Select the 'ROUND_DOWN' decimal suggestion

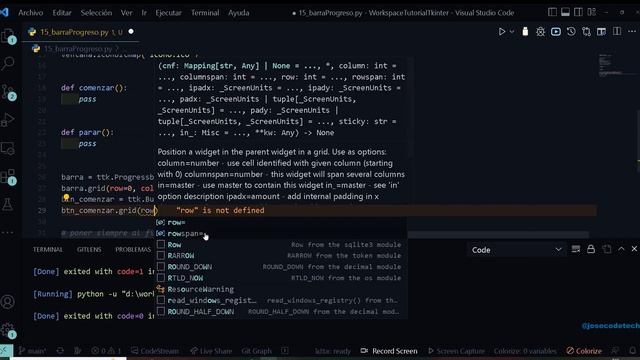click(281, 267)
